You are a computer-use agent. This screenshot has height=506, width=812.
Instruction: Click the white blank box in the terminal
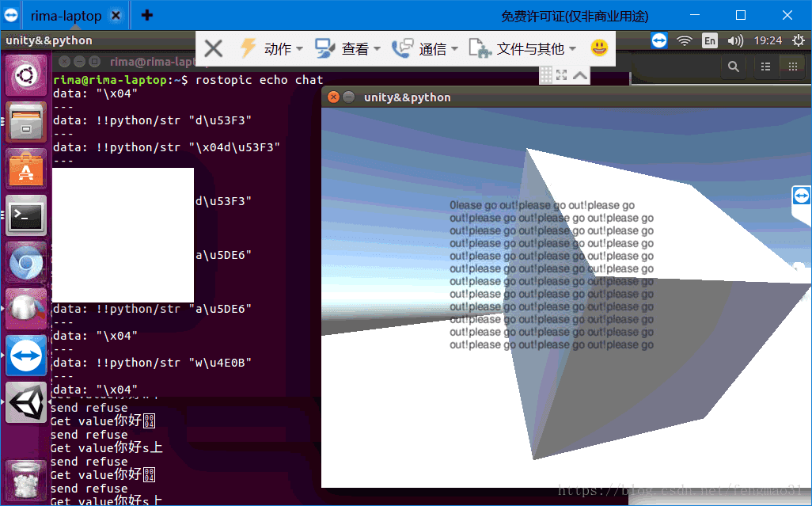123,235
